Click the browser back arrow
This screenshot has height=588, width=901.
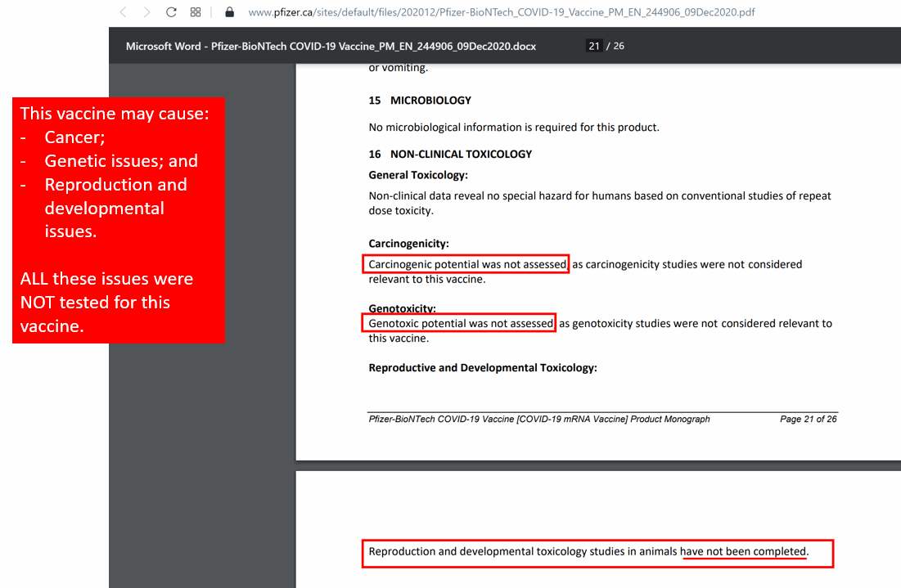click(123, 12)
